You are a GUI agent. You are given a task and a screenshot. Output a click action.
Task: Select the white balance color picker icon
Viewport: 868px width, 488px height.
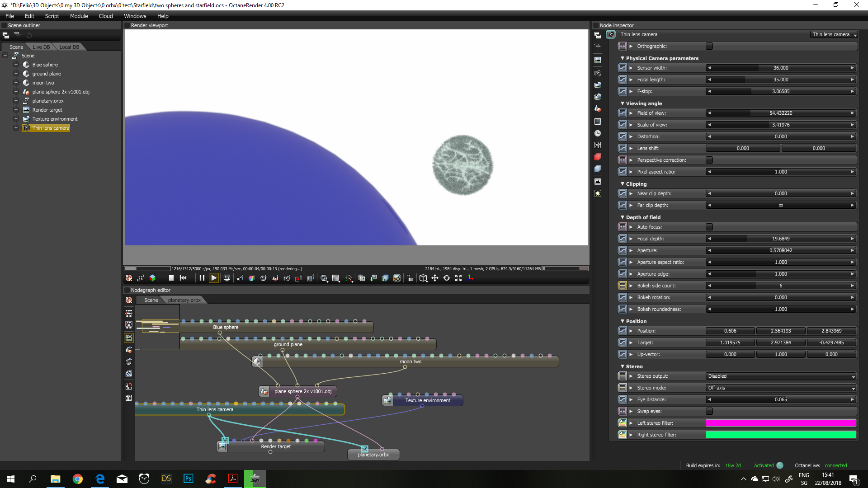coord(251,278)
